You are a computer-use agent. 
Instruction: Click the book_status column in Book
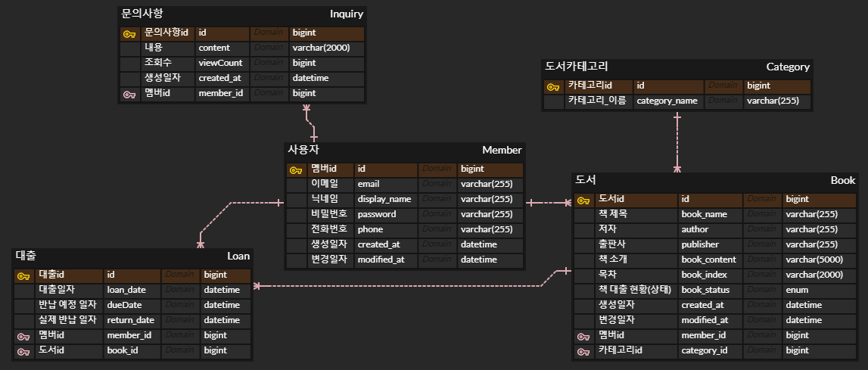(x=711, y=290)
